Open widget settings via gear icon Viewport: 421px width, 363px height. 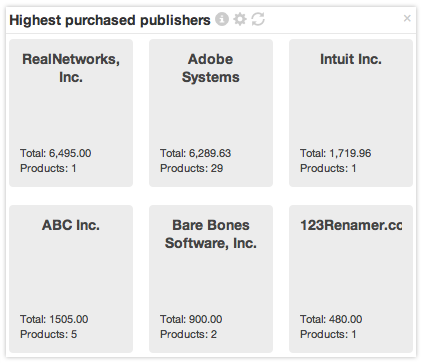[240, 19]
